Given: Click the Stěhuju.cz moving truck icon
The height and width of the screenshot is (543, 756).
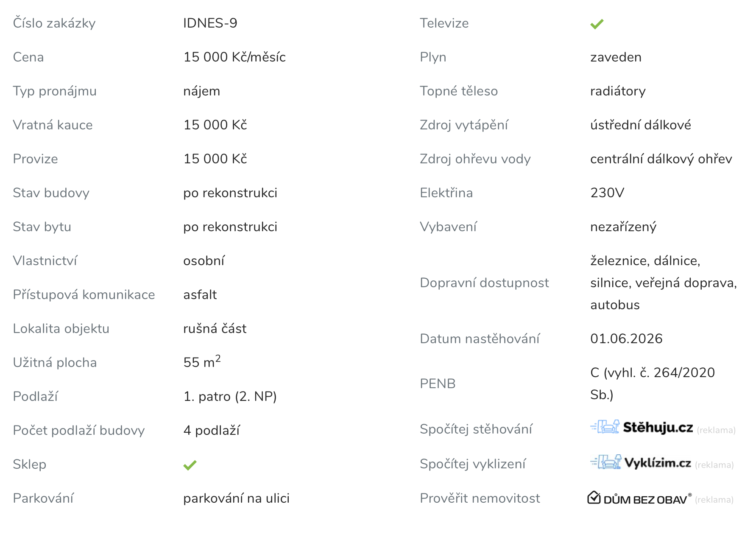Looking at the screenshot, I should coord(605,427).
